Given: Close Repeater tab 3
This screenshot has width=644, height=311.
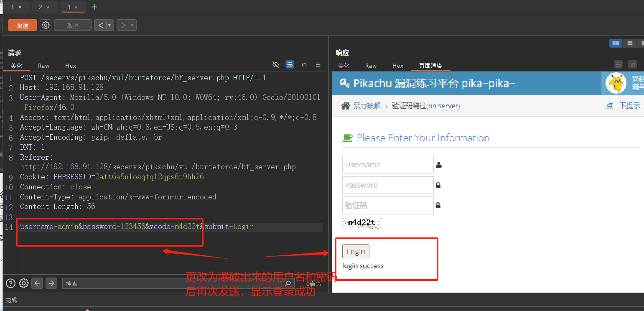Looking at the screenshot, I should click(x=76, y=7).
